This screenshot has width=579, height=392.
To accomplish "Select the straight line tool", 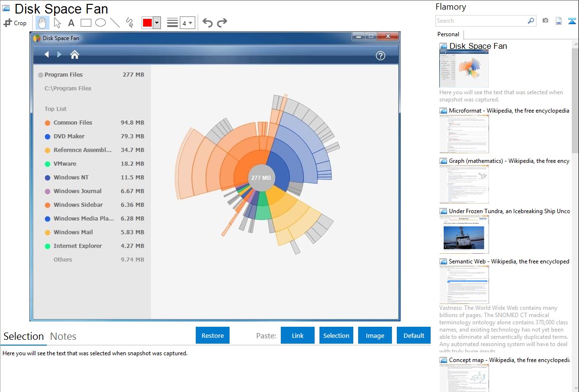I will (x=115, y=23).
